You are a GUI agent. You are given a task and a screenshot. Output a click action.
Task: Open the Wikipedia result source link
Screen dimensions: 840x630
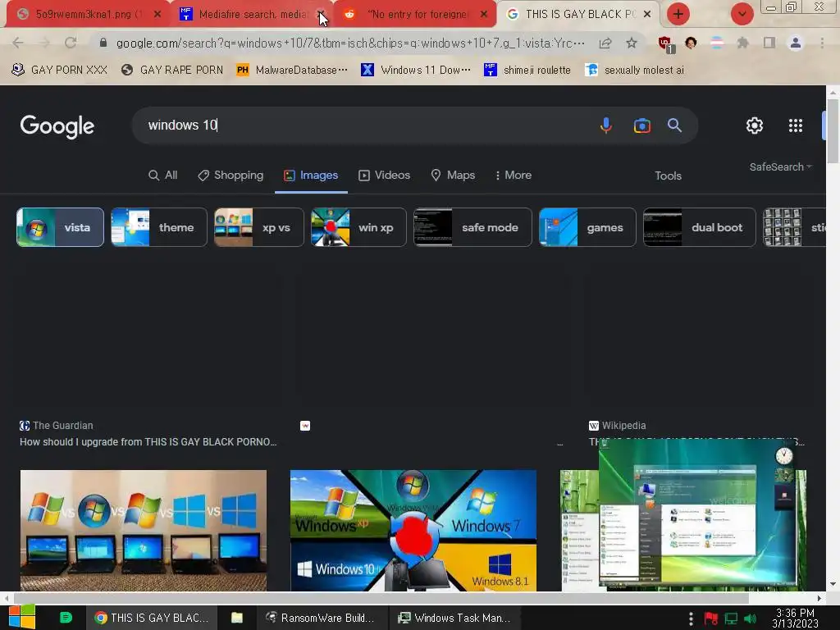tap(617, 426)
